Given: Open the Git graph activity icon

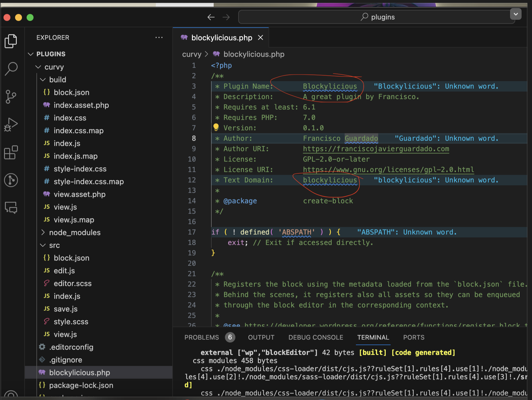Looking at the screenshot, I should 11,180.
